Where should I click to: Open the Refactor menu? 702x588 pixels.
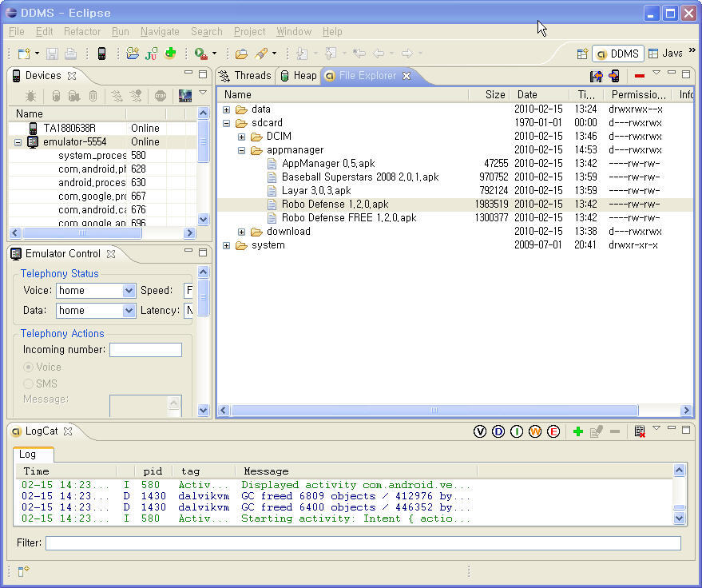[82, 32]
